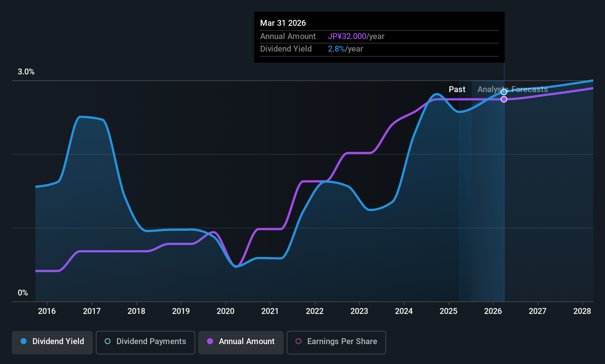This screenshot has height=364, width=605.
Task: Click the 2016 x-axis label
Action: pyautogui.click(x=47, y=311)
